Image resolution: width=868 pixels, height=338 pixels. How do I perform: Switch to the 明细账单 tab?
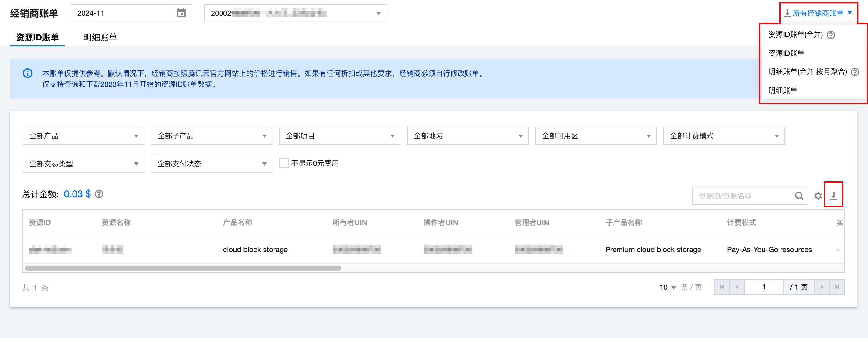click(100, 37)
